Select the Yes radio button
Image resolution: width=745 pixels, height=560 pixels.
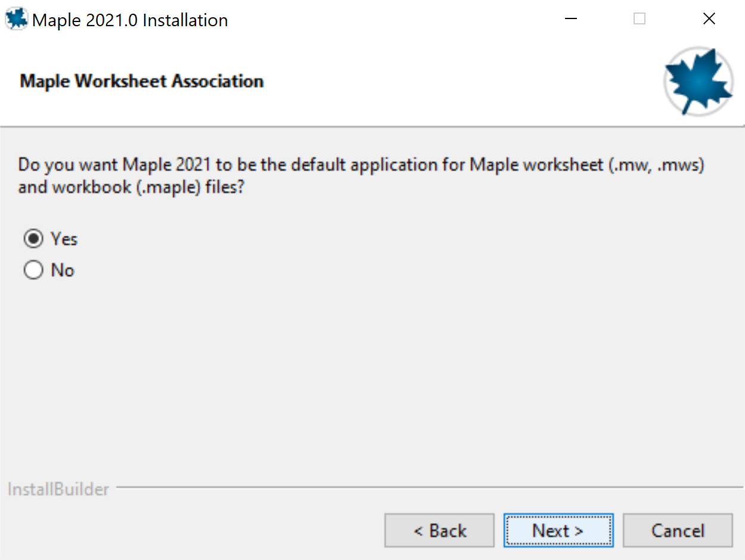click(x=33, y=239)
